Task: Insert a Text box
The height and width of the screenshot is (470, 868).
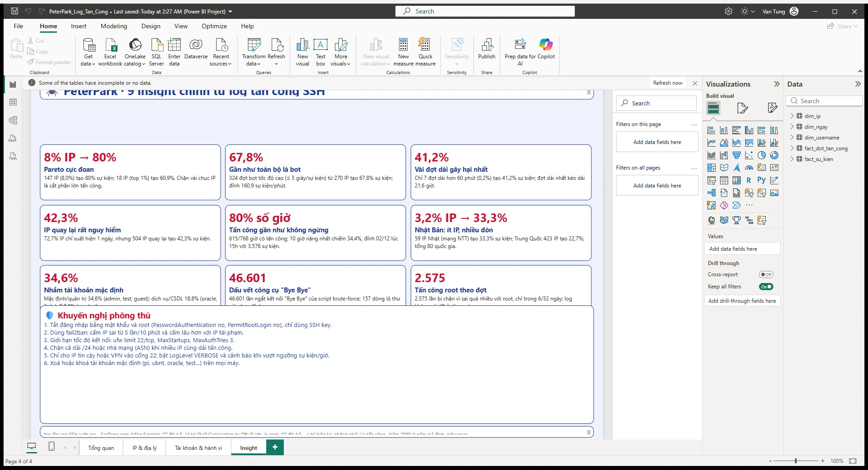Action: click(321, 52)
